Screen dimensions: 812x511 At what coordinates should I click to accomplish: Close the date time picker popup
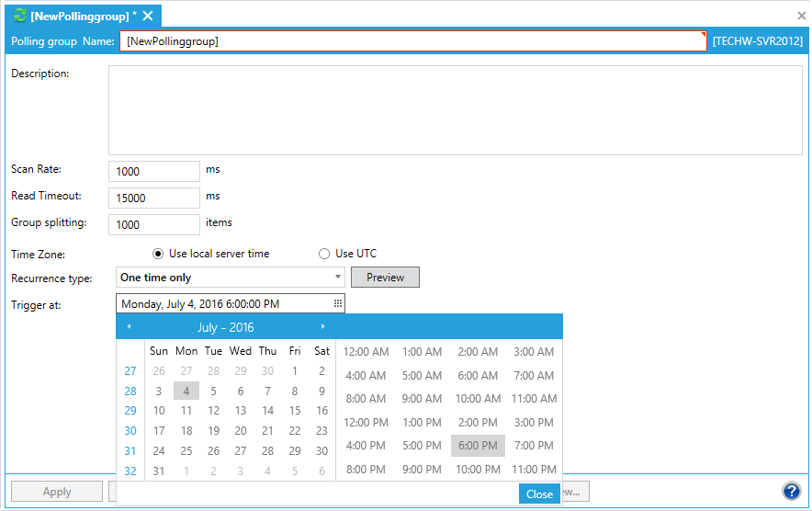click(539, 494)
